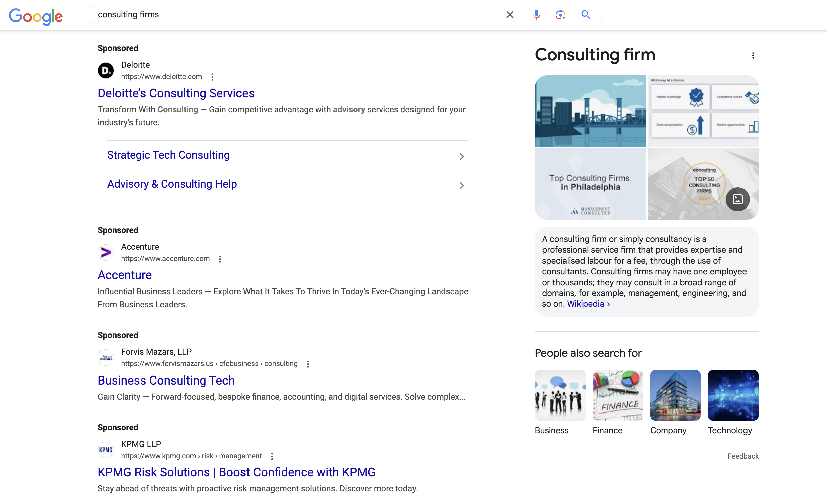Open the Accenture ad headline link
This screenshot has height=504, width=827.
(x=125, y=275)
